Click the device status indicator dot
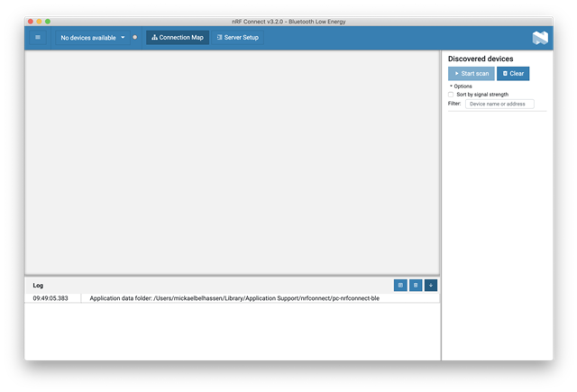The height and width of the screenshot is (392, 577). click(135, 37)
